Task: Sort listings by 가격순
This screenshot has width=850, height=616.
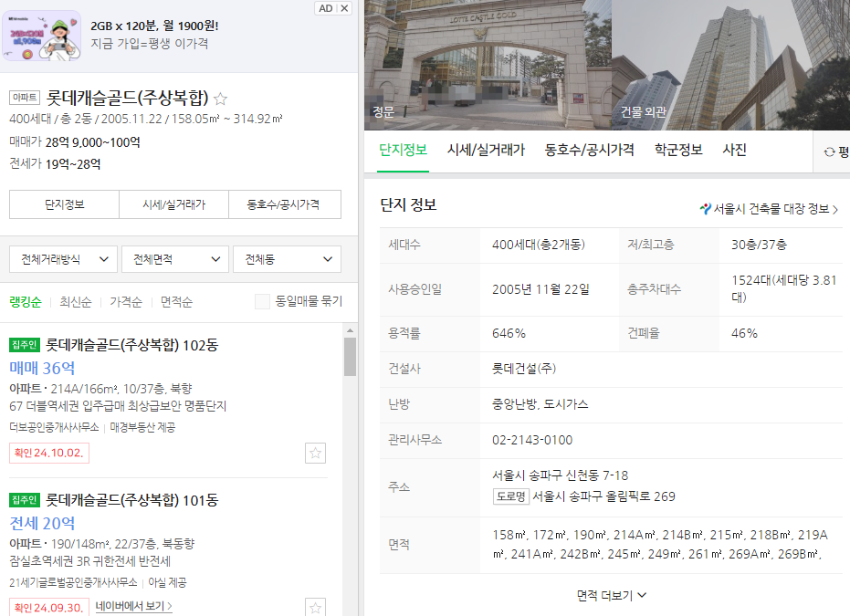Action: 126,302
